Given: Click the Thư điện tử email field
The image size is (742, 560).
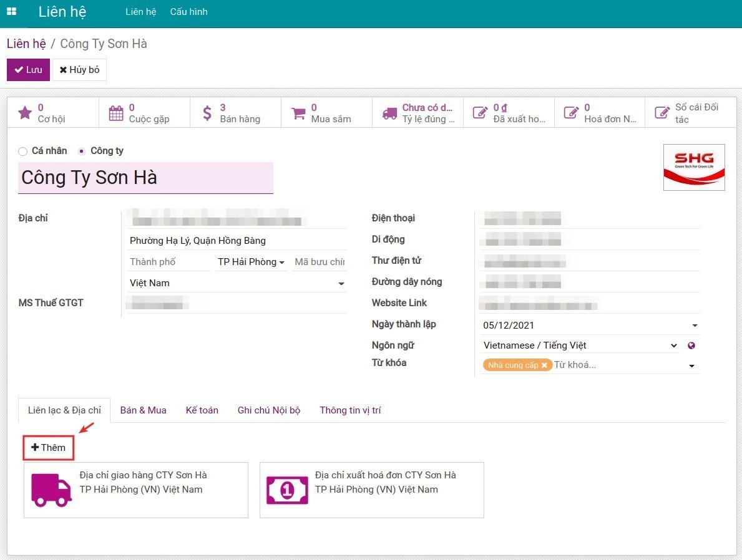Looking at the screenshot, I should click(x=590, y=261).
